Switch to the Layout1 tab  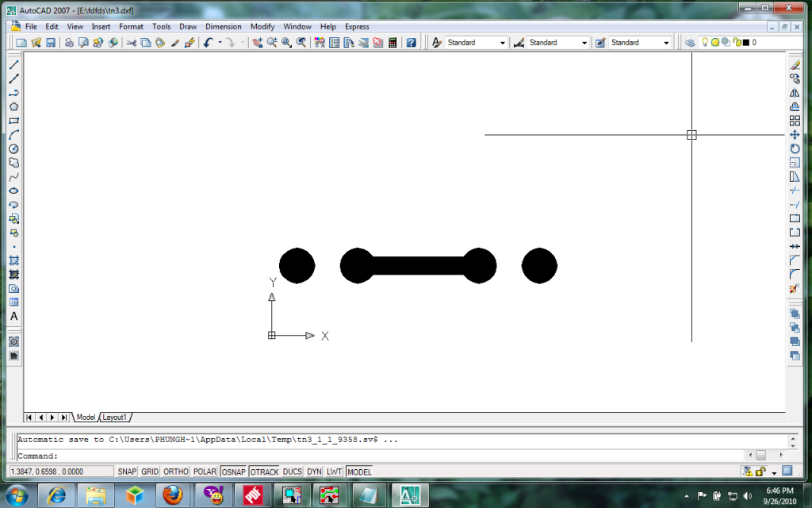point(114,418)
